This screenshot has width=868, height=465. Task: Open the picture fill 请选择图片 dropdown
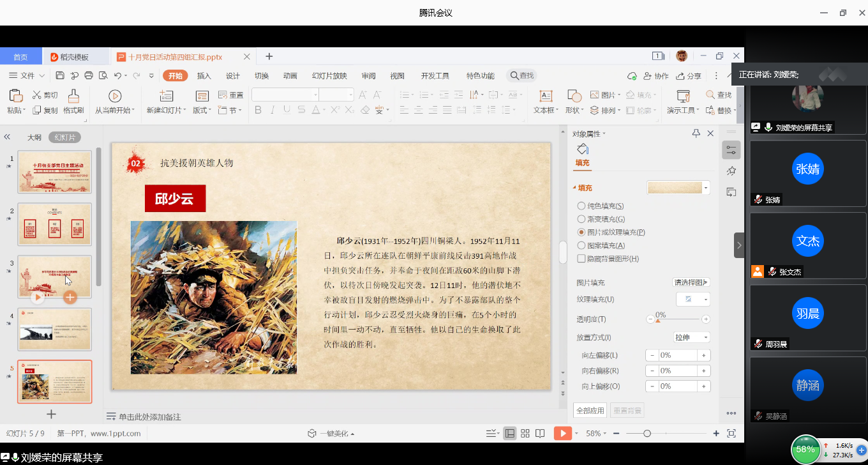coord(692,282)
